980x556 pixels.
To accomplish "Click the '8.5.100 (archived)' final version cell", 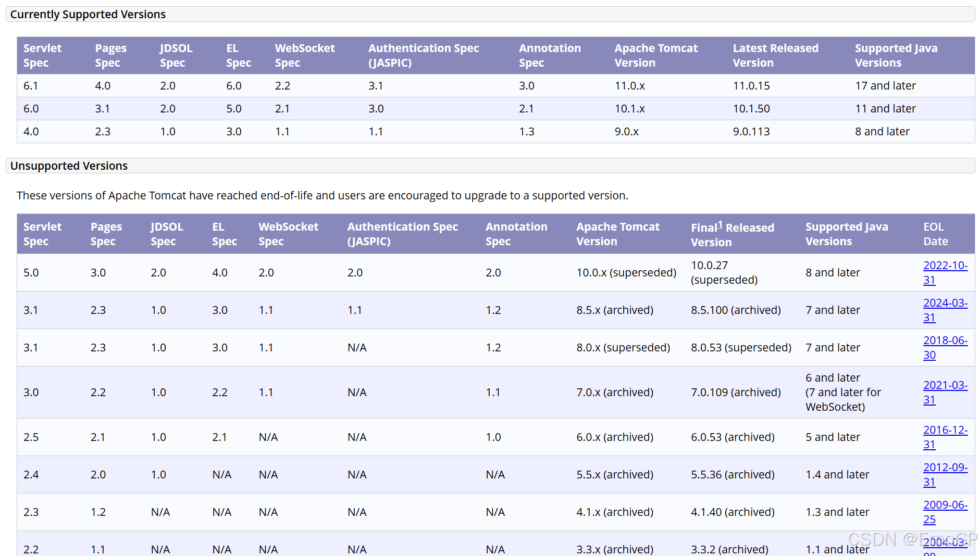I will tap(736, 310).
